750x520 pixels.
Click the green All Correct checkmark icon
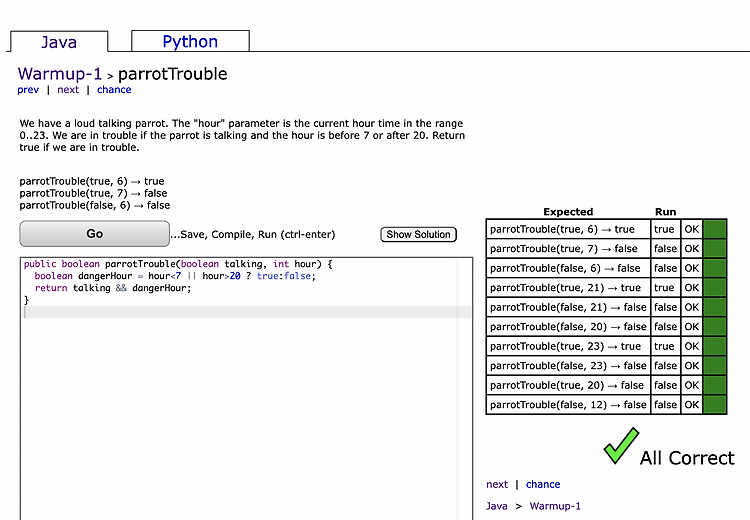pyautogui.click(x=621, y=446)
